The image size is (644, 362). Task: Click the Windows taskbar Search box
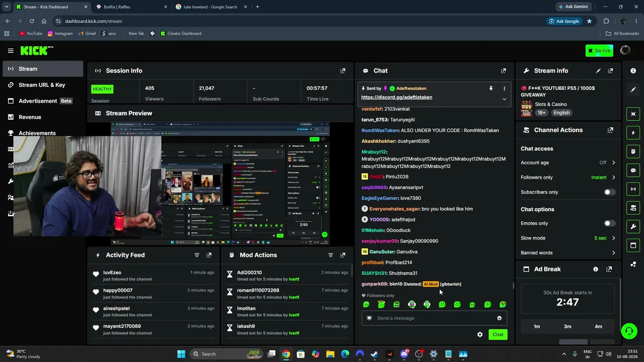227,354
